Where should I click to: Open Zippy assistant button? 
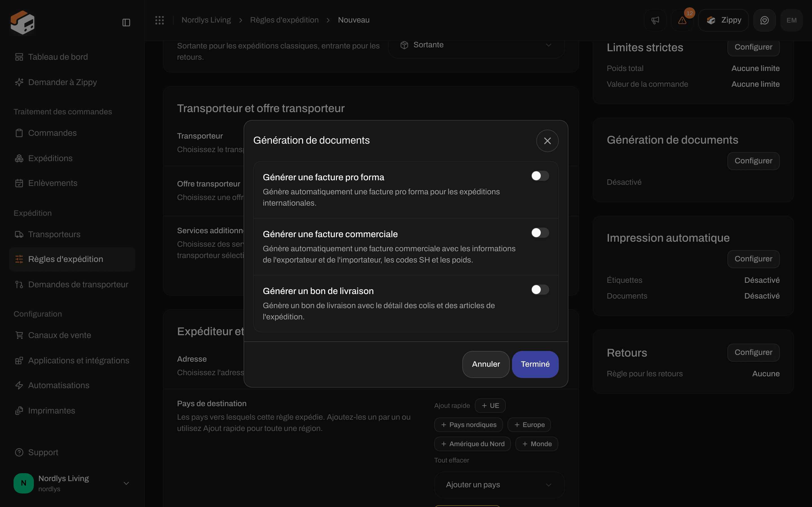click(723, 20)
